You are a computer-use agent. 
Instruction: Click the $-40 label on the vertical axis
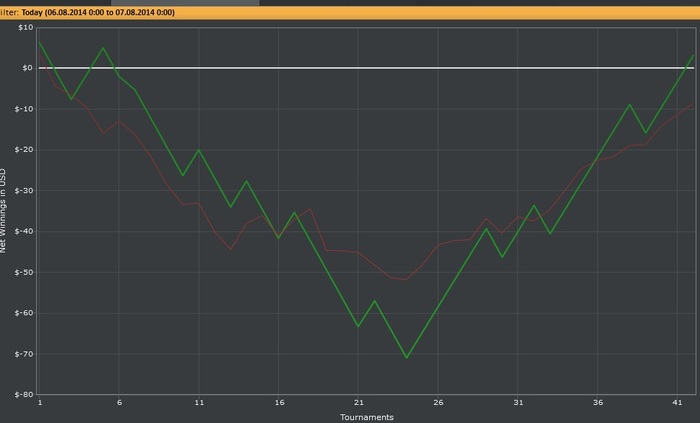24,231
